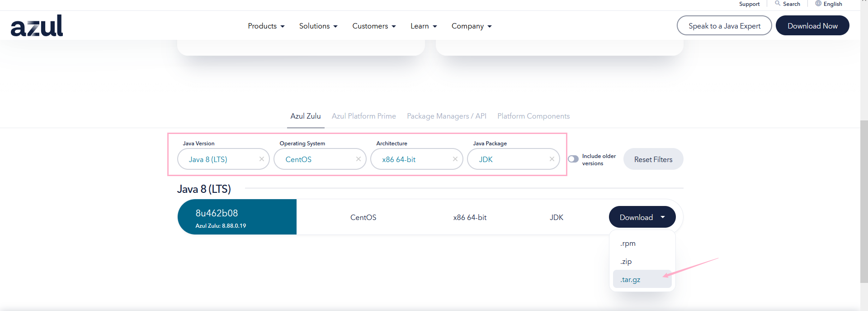Clear the x86 64-bit filter
The width and height of the screenshot is (868, 311).
coord(455,159)
